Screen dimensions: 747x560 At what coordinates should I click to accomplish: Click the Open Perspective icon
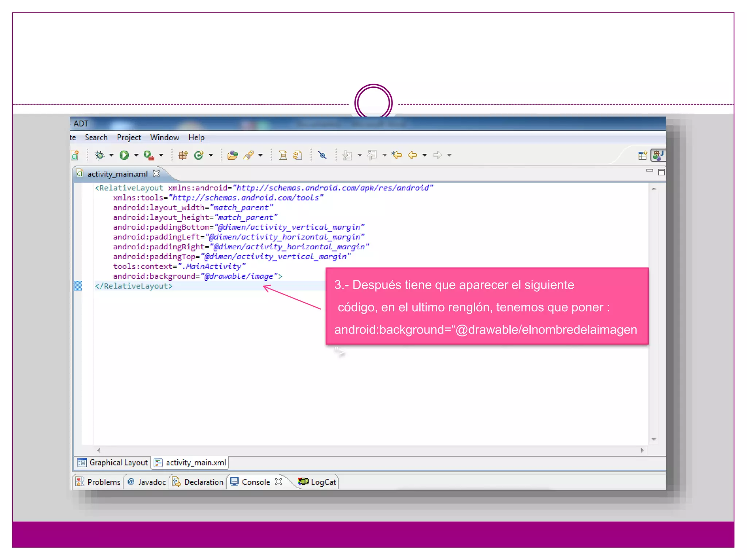[x=643, y=155]
